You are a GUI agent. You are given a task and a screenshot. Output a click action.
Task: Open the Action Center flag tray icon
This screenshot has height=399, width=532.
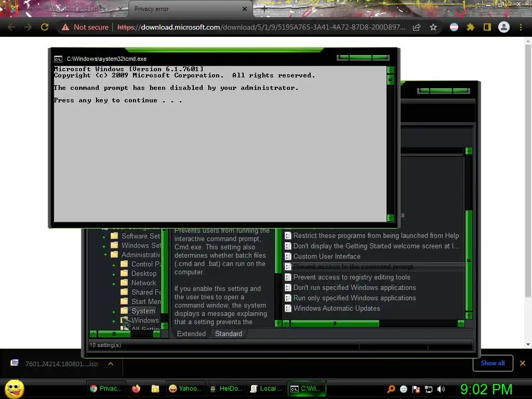point(416,389)
